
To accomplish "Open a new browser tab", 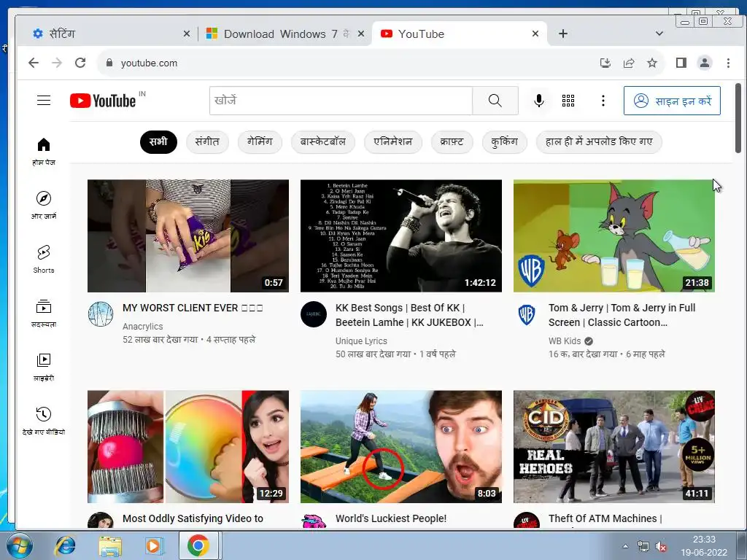I will coord(563,34).
